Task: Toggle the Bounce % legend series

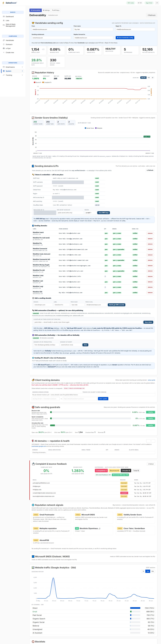Action: point(37,82)
